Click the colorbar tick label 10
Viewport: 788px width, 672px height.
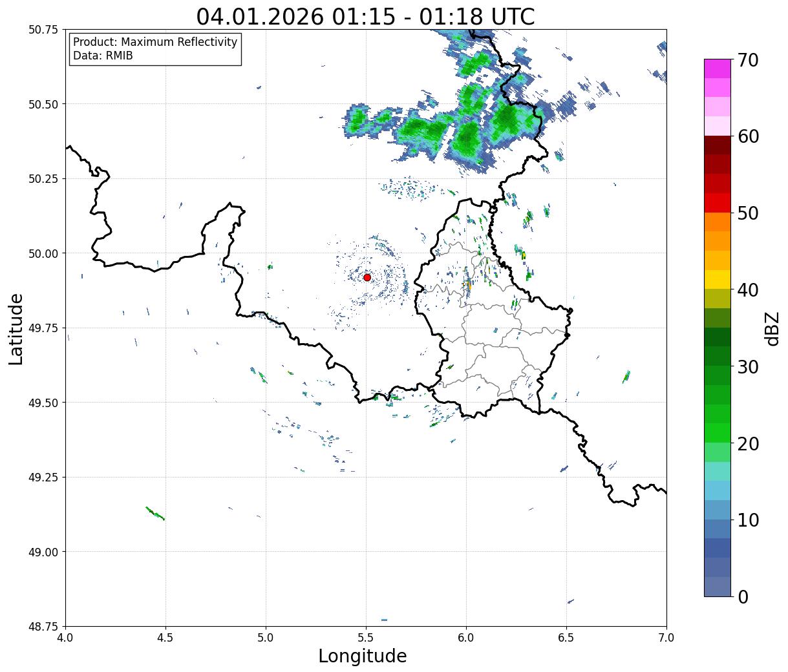coord(749,520)
